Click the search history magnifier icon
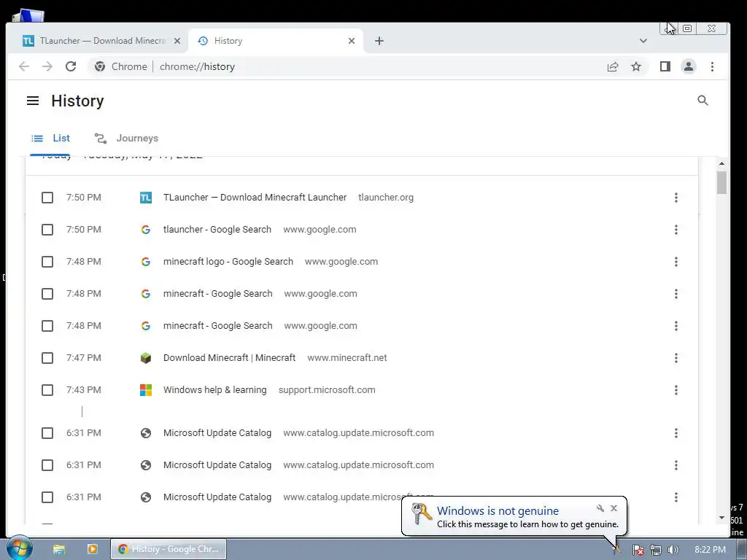This screenshot has width=747, height=560. [x=703, y=101]
